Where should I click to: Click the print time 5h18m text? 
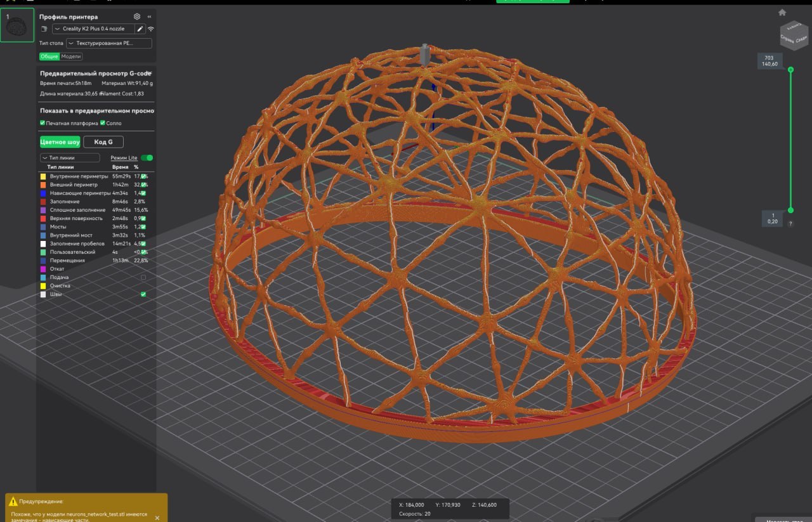(x=66, y=83)
